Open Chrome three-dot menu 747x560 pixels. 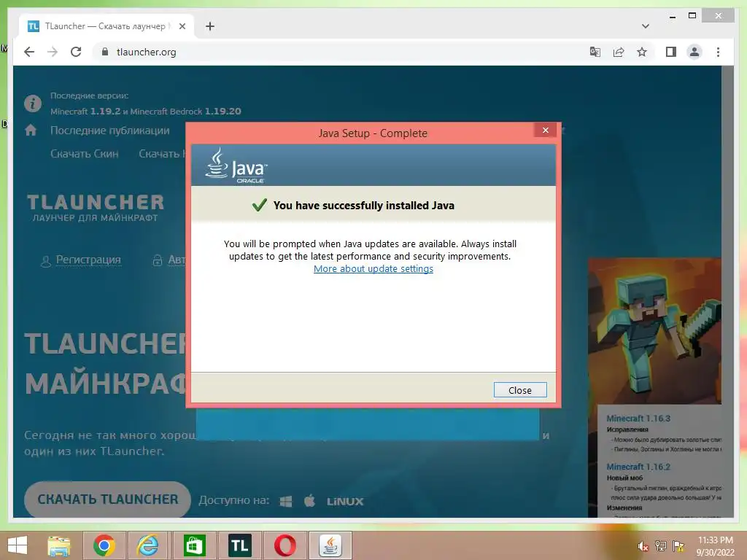click(x=718, y=52)
